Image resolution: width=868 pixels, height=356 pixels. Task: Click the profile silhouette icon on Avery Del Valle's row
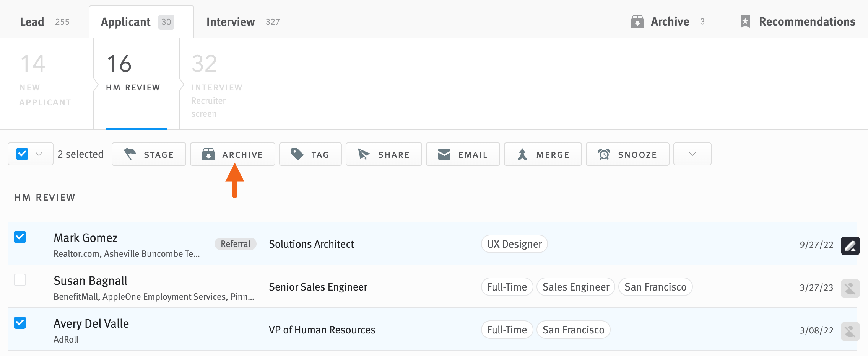tap(850, 332)
